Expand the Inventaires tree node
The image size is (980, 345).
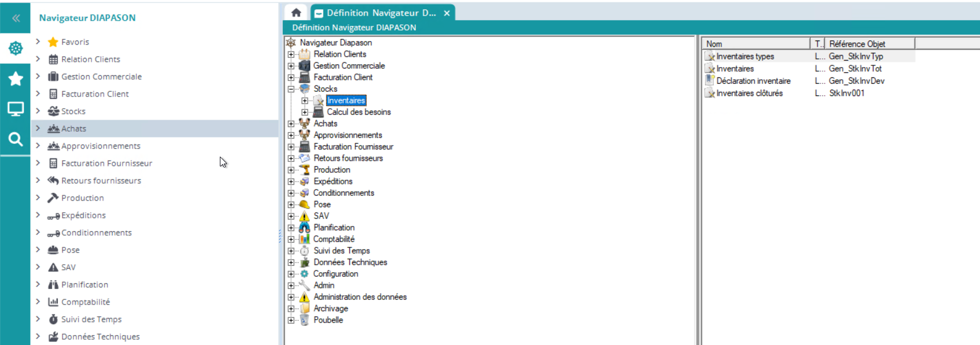coord(305,101)
